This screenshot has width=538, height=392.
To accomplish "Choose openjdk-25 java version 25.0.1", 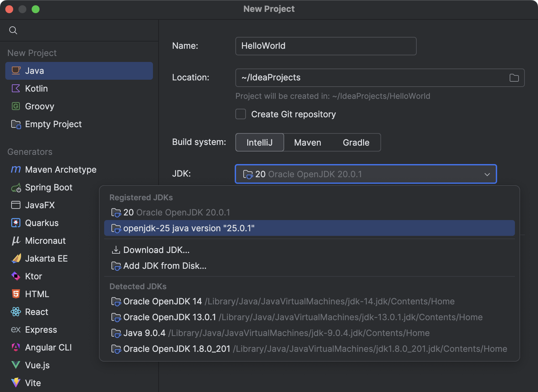I will tap(309, 228).
